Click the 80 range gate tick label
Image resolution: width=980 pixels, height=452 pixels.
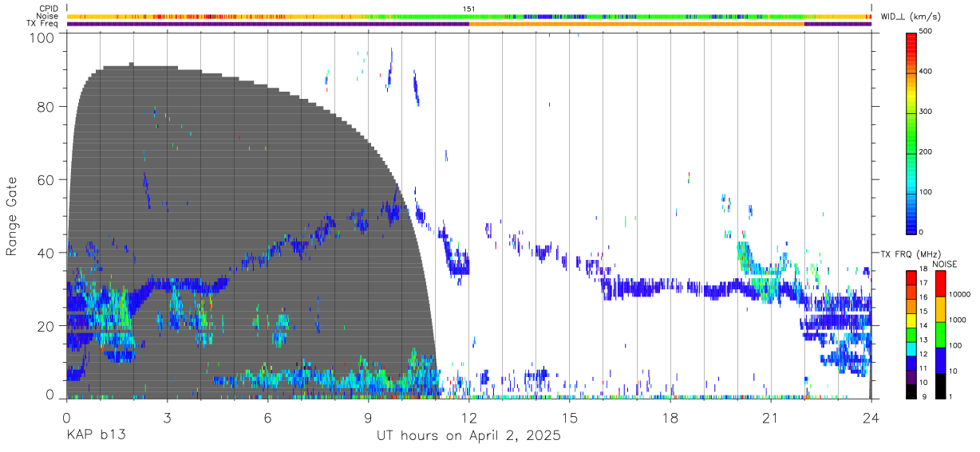pyautogui.click(x=47, y=106)
